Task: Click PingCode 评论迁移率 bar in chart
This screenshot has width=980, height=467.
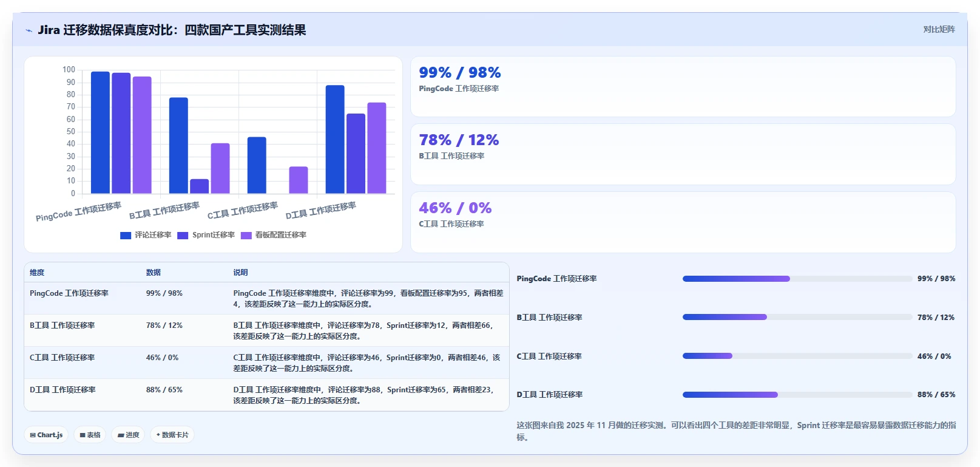Action: tap(100, 133)
